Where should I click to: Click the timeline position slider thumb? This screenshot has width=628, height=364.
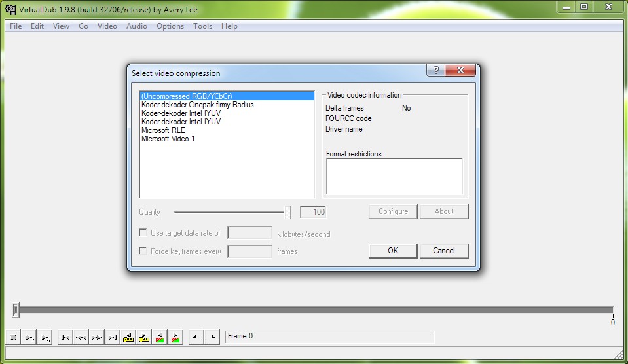(16, 310)
